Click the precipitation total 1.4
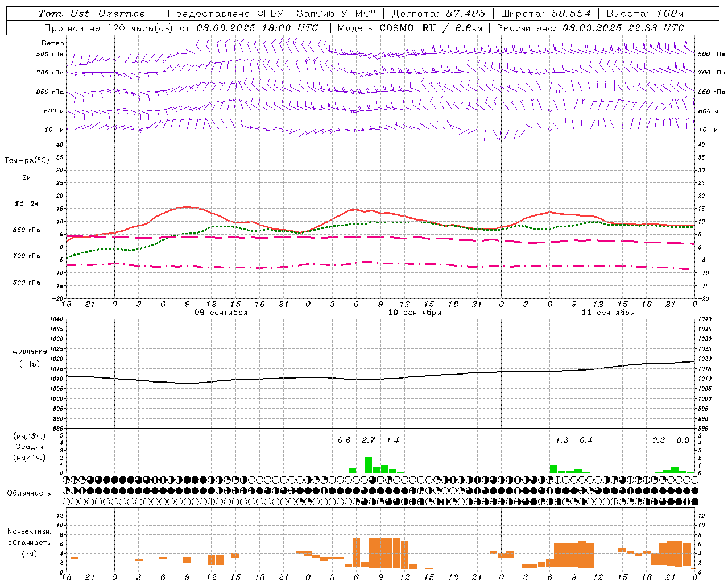The image size is (728, 582). pos(392,440)
